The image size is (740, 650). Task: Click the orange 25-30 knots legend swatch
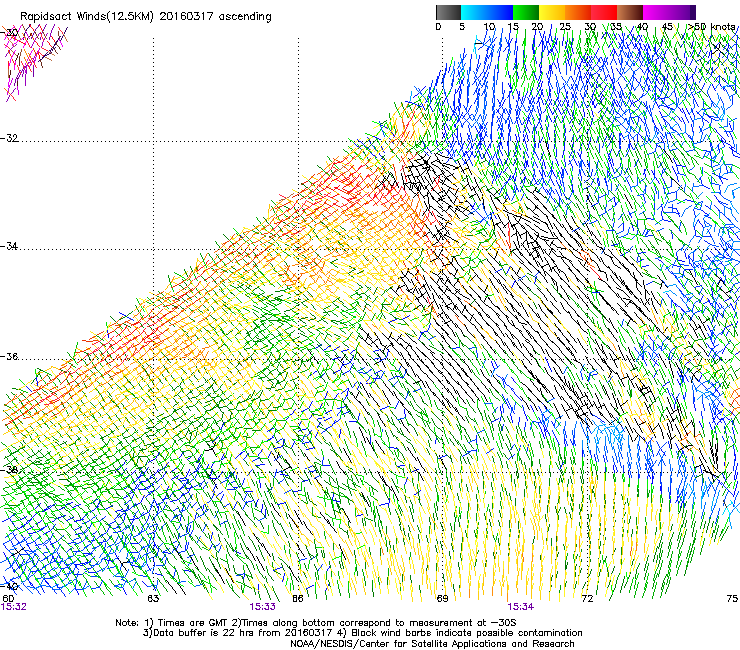578,12
